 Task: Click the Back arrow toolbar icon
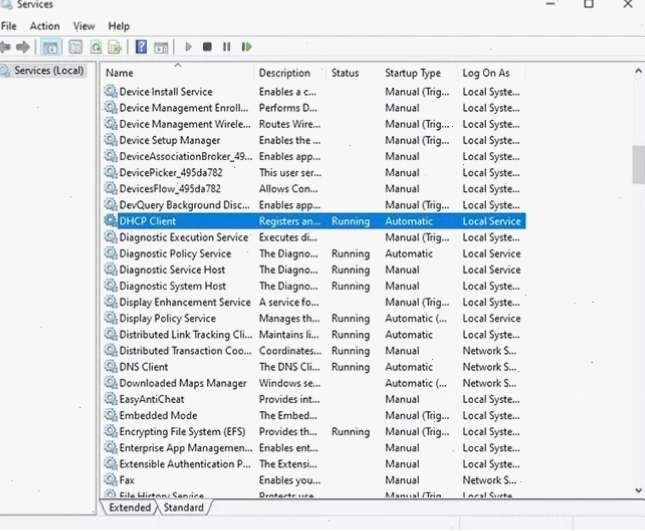[x=5, y=47]
